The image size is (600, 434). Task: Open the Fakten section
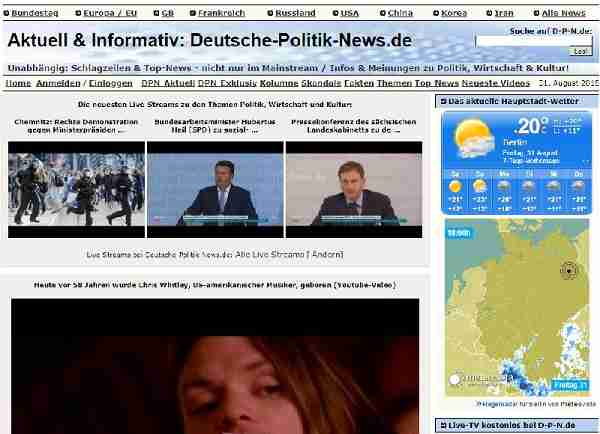(x=359, y=83)
